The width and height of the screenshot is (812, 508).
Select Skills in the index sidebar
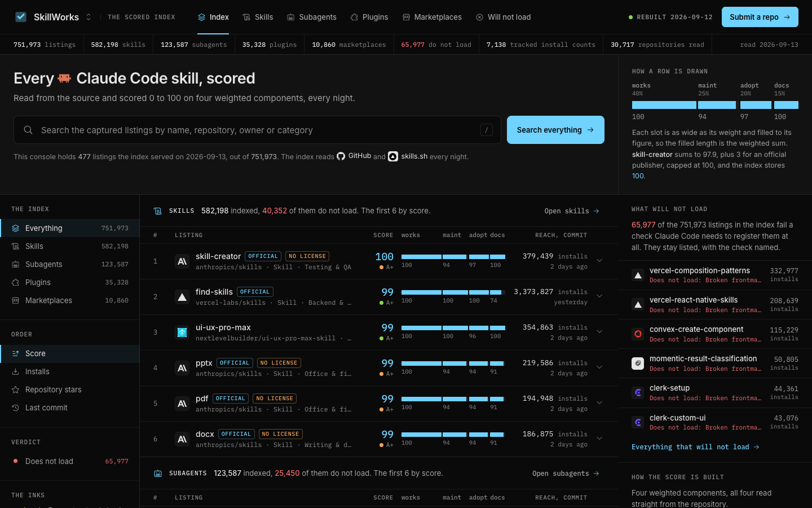pyautogui.click(x=70, y=246)
